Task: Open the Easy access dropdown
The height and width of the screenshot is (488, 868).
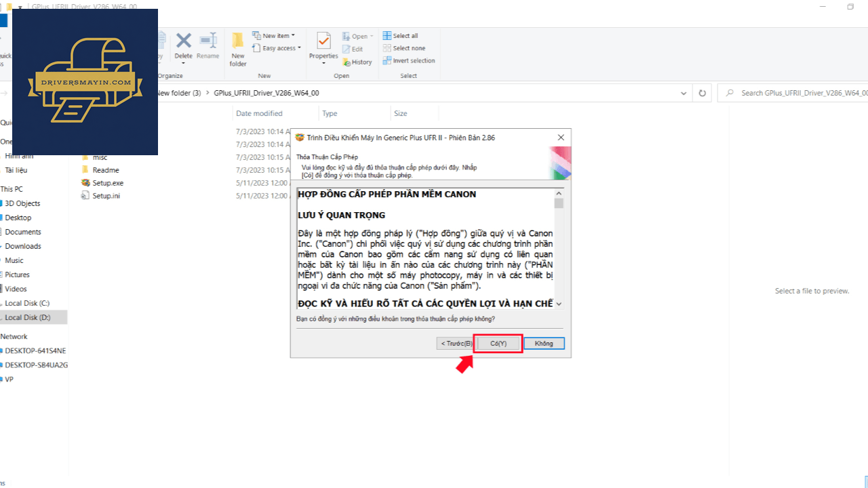Action: coord(277,48)
